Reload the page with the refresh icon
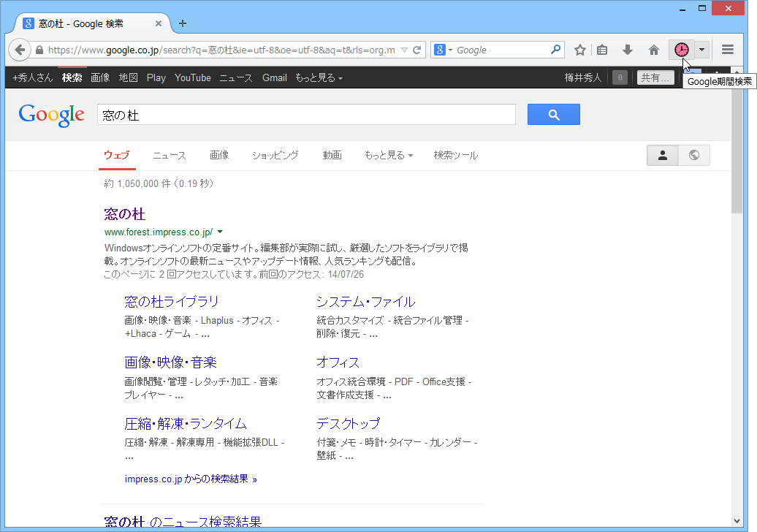This screenshot has width=757, height=532. coord(417,50)
